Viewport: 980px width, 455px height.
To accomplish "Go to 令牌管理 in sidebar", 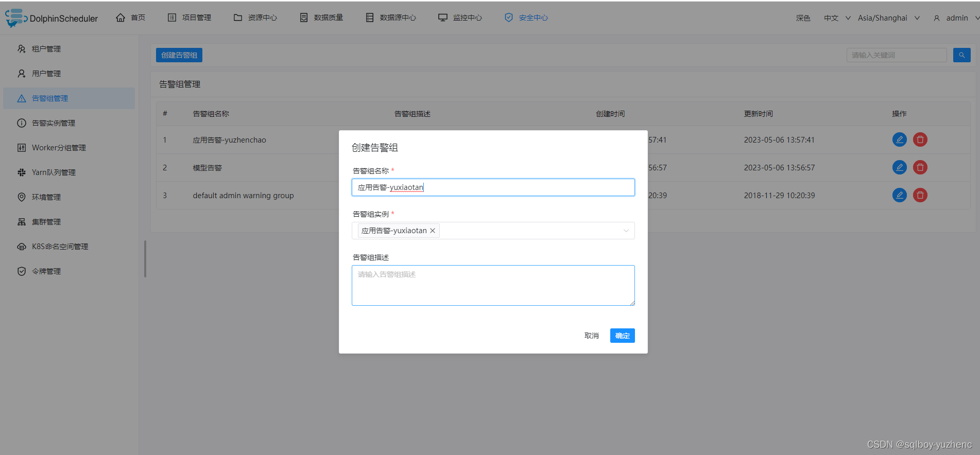I will (x=69, y=271).
